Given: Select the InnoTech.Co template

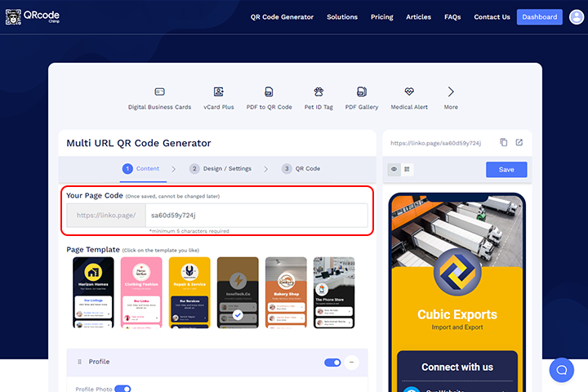Looking at the screenshot, I should click(x=238, y=292).
